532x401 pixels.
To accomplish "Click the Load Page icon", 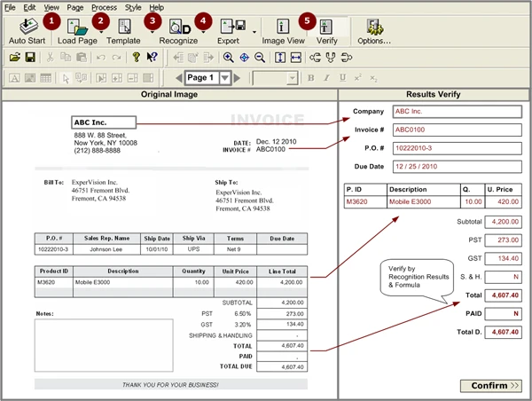I will pos(77,27).
